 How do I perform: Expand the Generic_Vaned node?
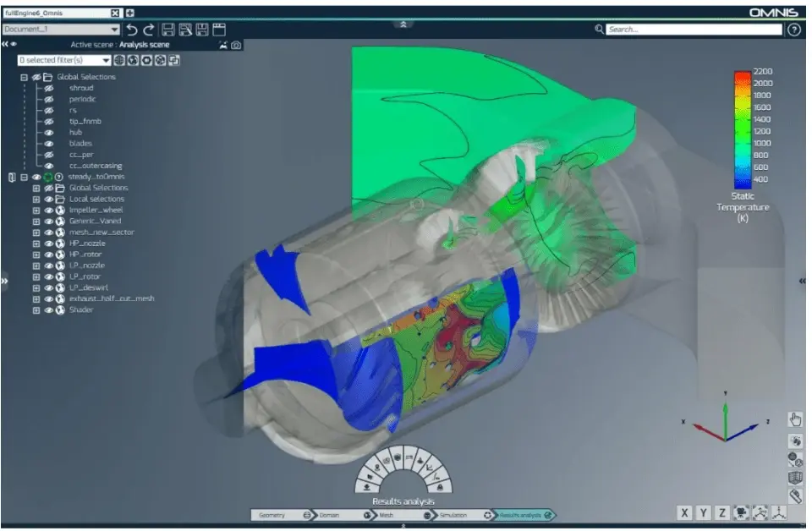click(36, 222)
